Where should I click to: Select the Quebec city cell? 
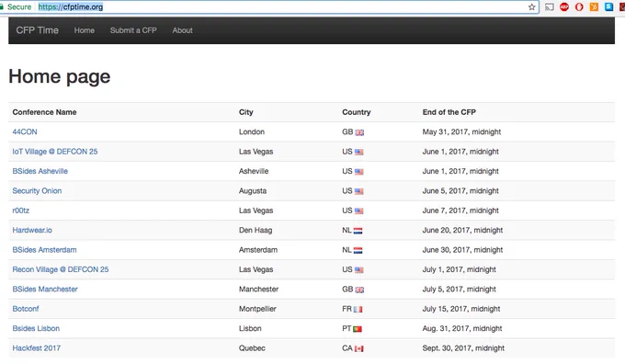pos(252,348)
